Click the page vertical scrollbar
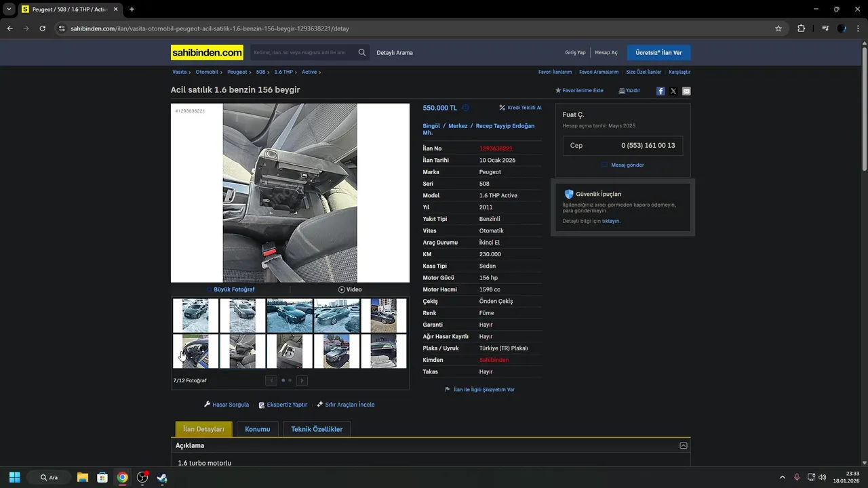Viewport: 868px width, 488px height. click(x=865, y=108)
